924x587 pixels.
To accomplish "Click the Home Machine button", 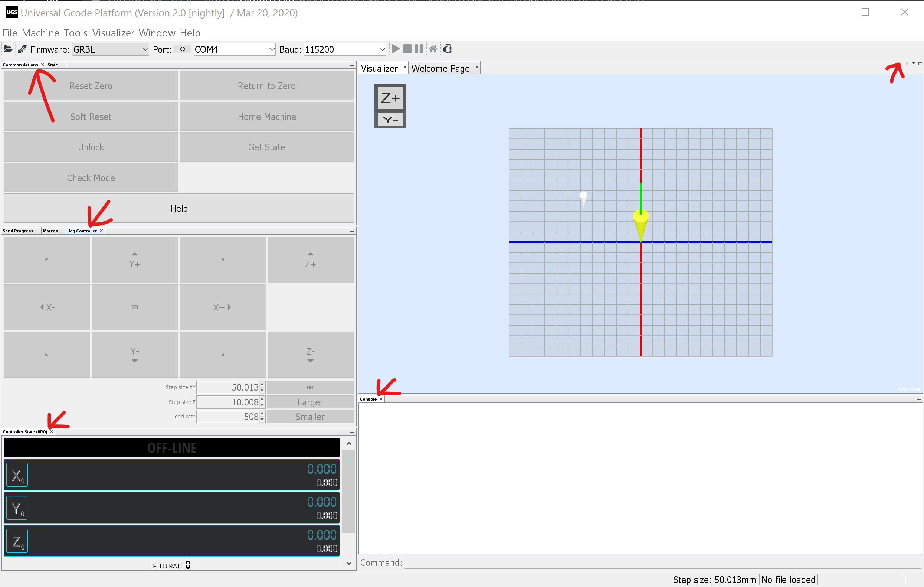I will tap(267, 116).
